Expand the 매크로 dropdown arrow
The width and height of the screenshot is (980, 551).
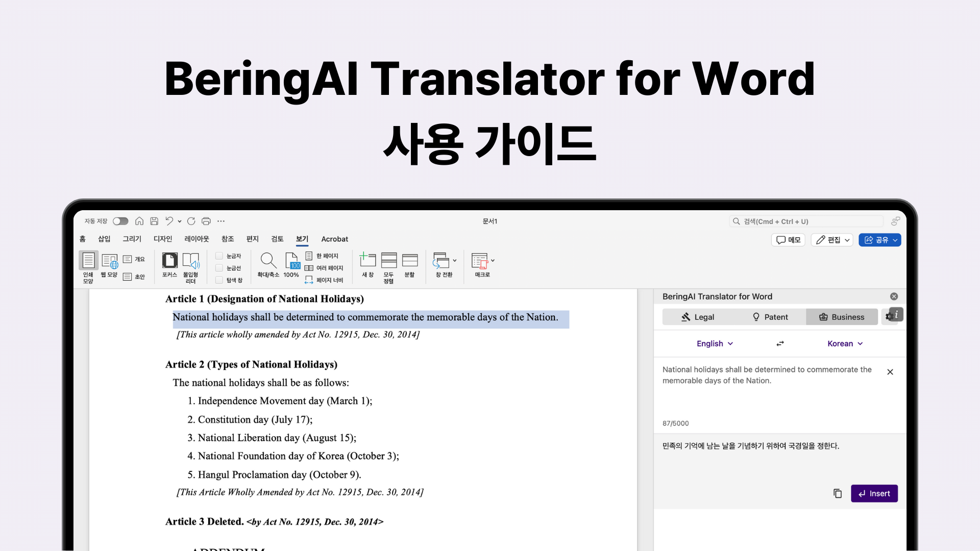pos(493,261)
